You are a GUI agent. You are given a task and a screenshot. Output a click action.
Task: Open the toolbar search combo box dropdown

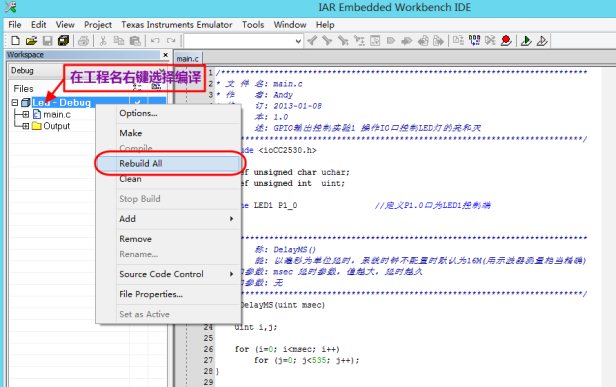(x=298, y=41)
